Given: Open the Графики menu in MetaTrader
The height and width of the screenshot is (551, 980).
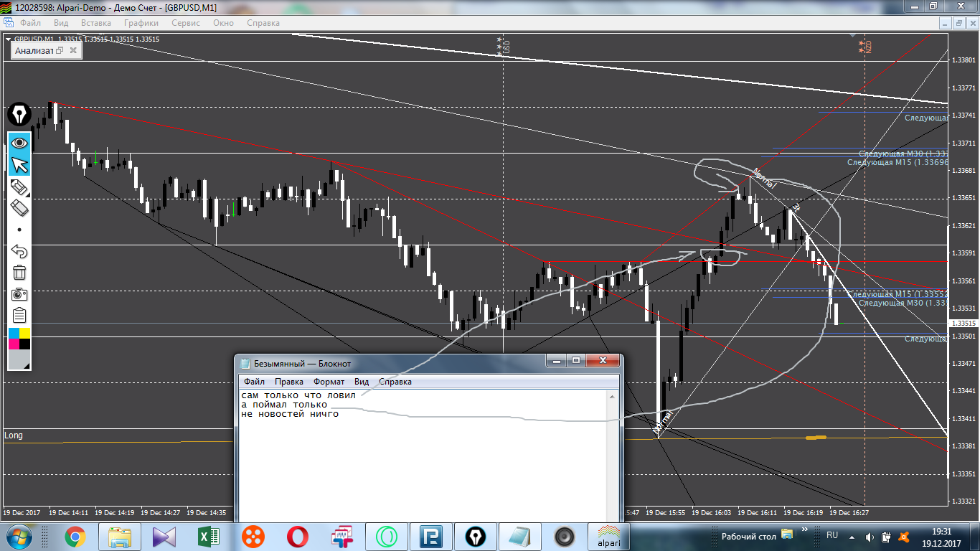Looking at the screenshot, I should [x=141, y=23].
